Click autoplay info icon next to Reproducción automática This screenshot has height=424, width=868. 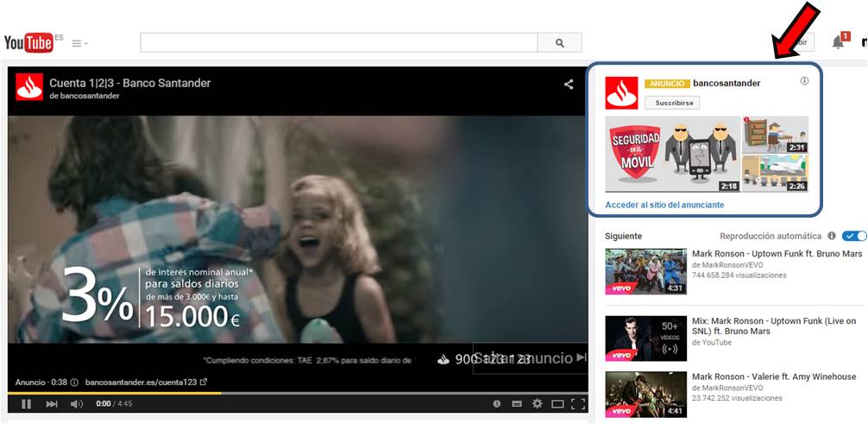point(832,236)
